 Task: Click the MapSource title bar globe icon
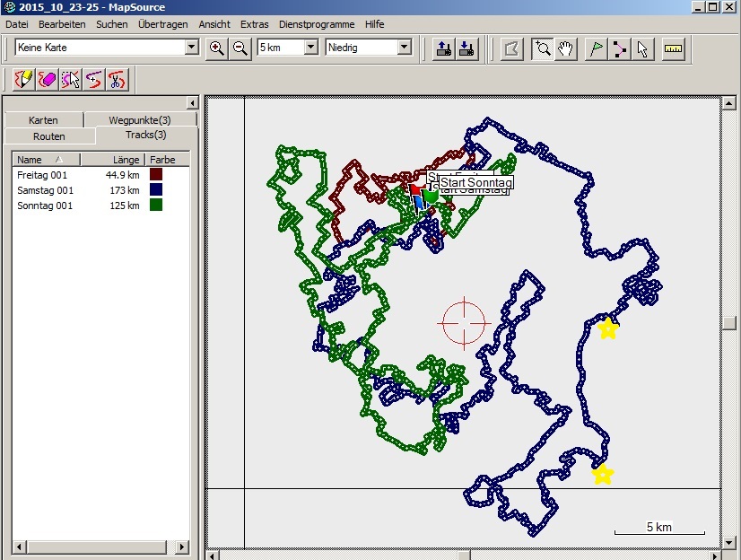tap(10, 7)
